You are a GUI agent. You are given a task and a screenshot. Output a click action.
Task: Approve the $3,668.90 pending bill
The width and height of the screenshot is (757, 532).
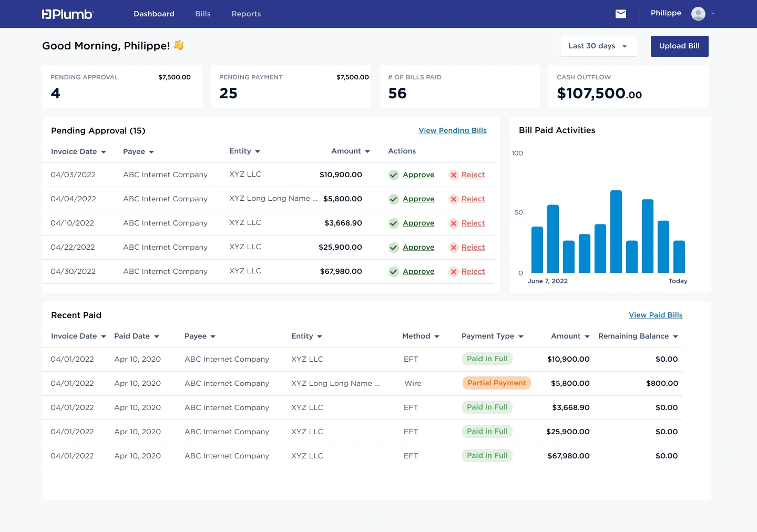418,223
